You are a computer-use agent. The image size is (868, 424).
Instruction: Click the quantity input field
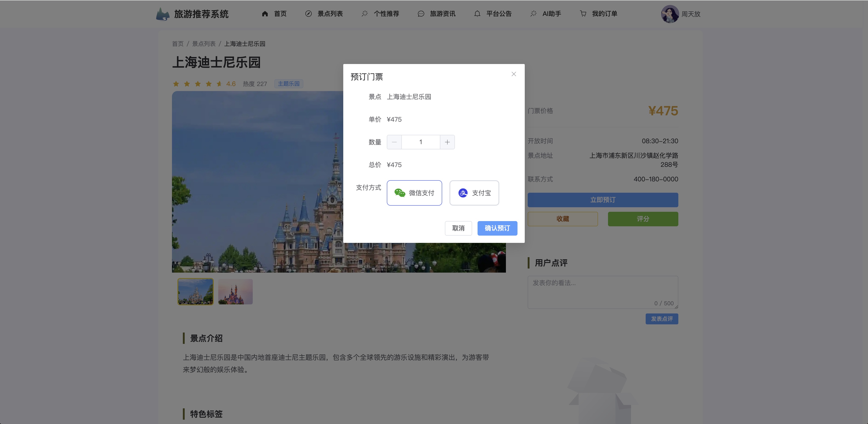[421, 142]
